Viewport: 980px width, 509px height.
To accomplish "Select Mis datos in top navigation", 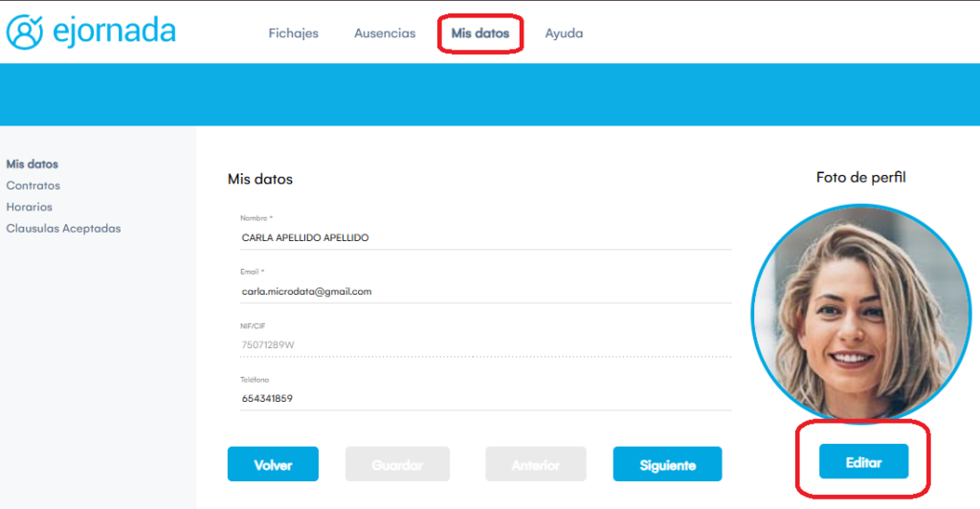I will click(x=480, y=33).
